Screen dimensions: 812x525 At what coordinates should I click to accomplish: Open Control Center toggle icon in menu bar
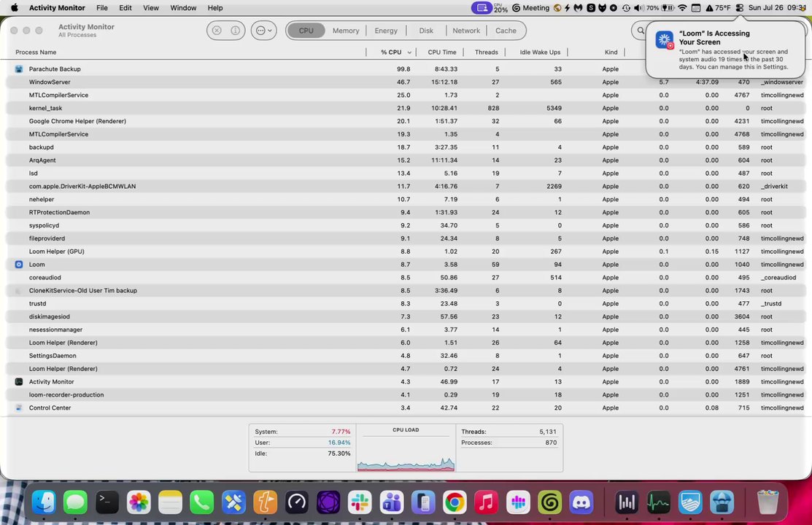(740, 8)
